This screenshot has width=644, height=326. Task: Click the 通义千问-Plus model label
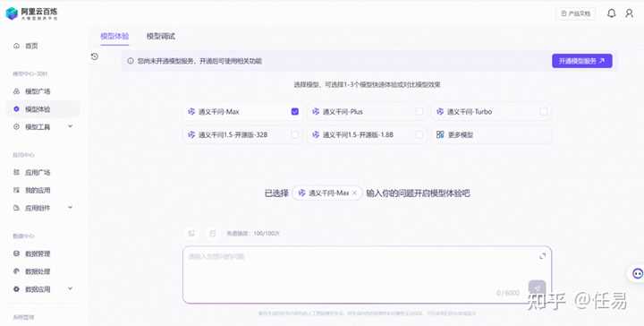click(343, 111)
